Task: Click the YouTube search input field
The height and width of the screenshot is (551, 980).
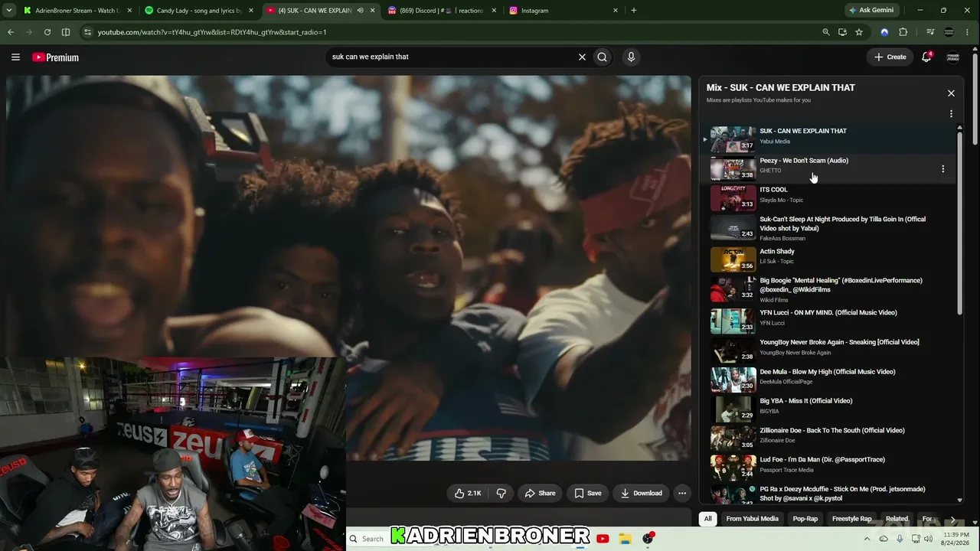Action: 452,57
